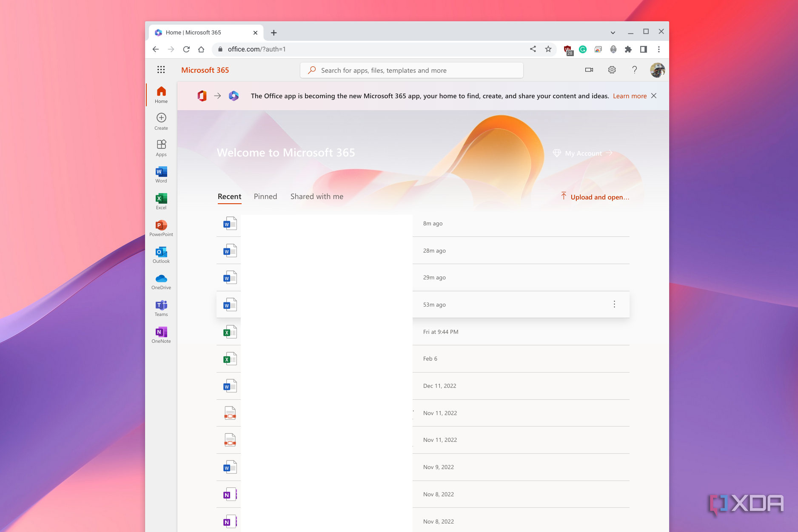Open Outlook from the sidebar

[161, 254]
